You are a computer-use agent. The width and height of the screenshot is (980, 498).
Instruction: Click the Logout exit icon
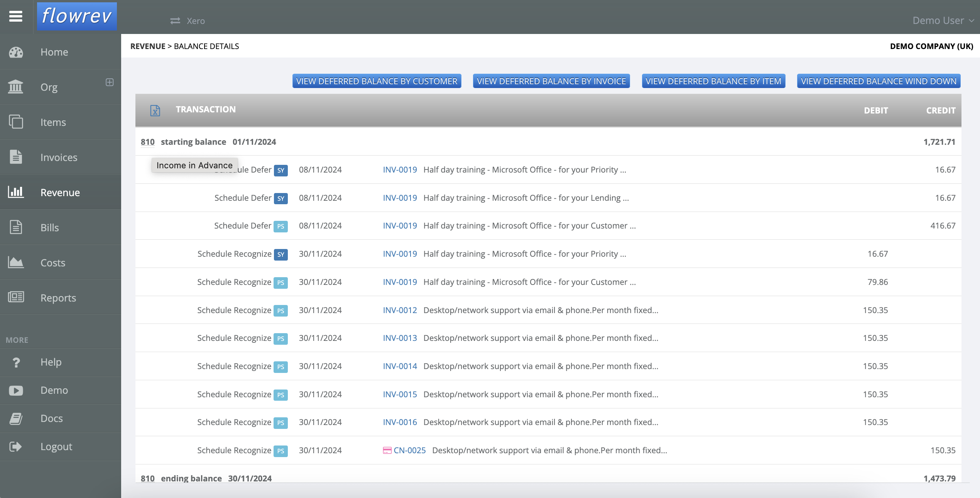16,447
